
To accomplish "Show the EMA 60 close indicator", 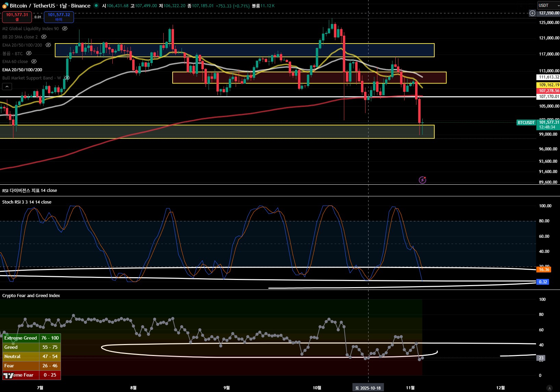I will [34, 62].
